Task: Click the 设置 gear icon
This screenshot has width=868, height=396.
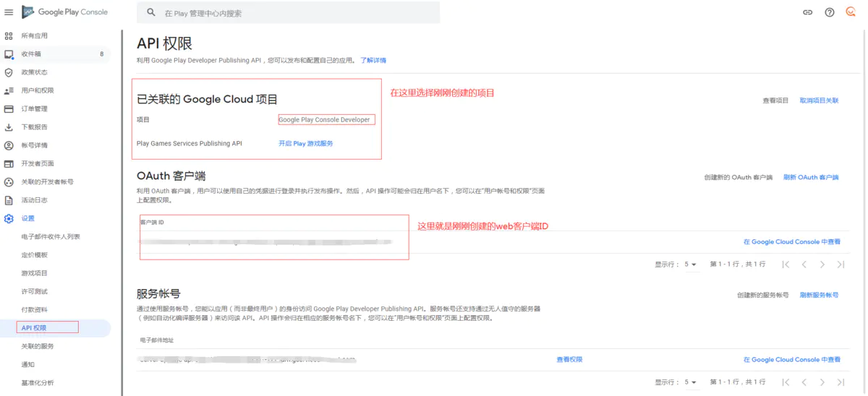Action: pos(9,218)
